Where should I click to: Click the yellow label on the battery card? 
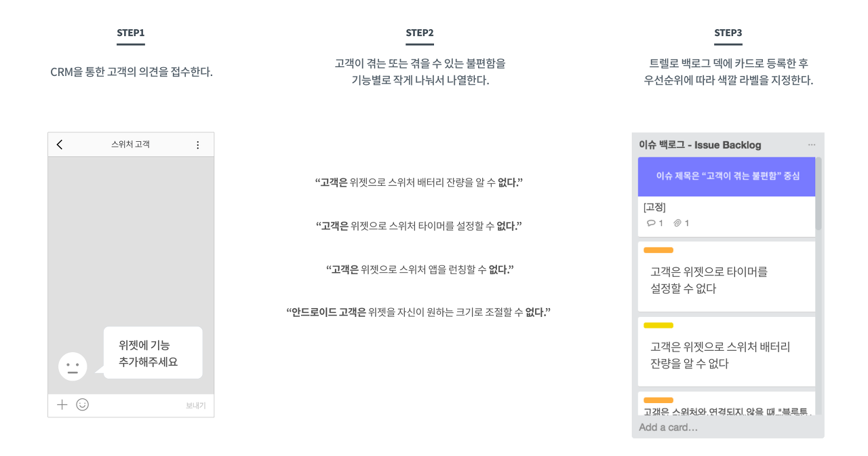(658, 326)
